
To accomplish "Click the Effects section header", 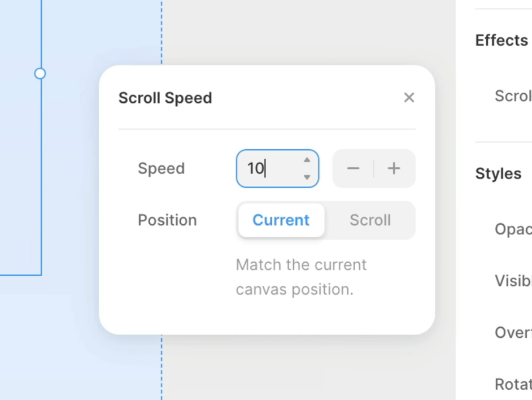I will 502,41.
